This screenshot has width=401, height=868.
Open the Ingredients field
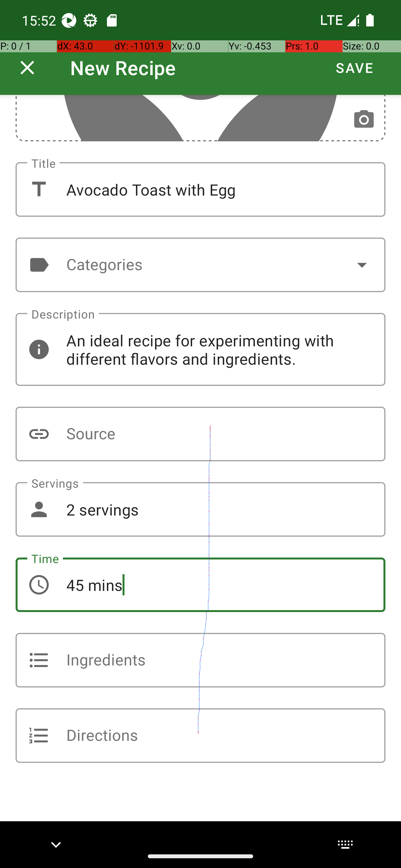click(200, 660)
